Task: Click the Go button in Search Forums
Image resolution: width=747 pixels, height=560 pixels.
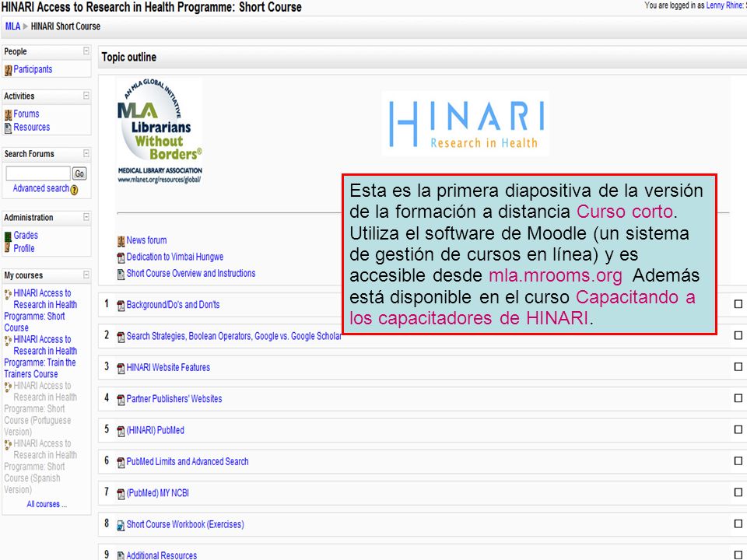Action: tap(79, 173)
